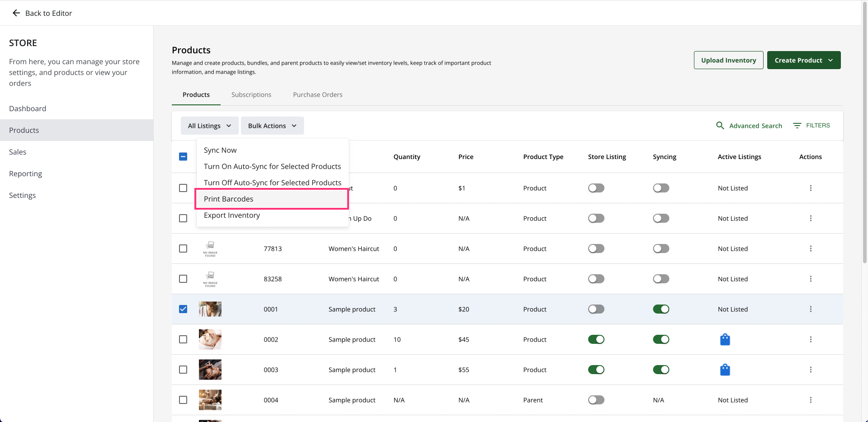Open three-dot actions for product 0004
Image resolution: width=868 pixels, height=422 pixels.
coord(810,400)
